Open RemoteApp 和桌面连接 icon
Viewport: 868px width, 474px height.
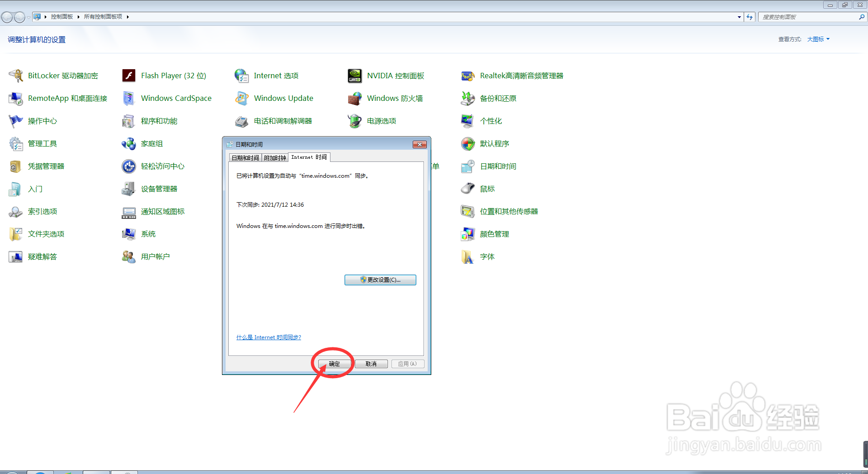[x=16, y=98]
